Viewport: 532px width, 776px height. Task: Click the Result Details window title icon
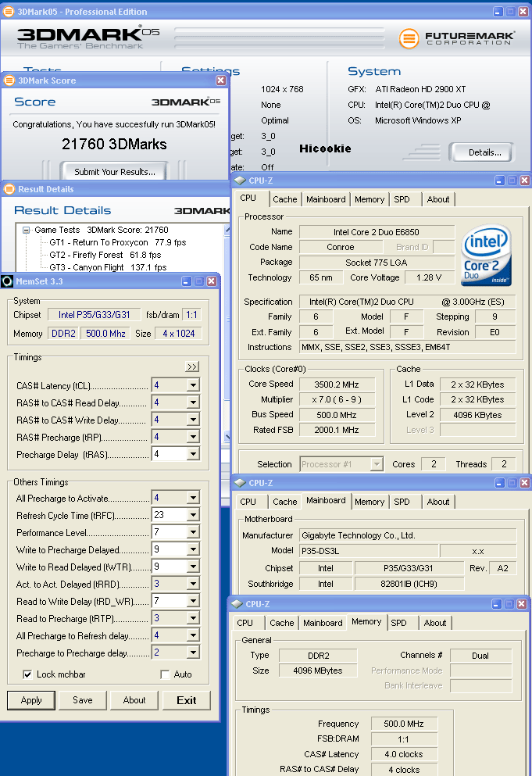click(9, 189)
